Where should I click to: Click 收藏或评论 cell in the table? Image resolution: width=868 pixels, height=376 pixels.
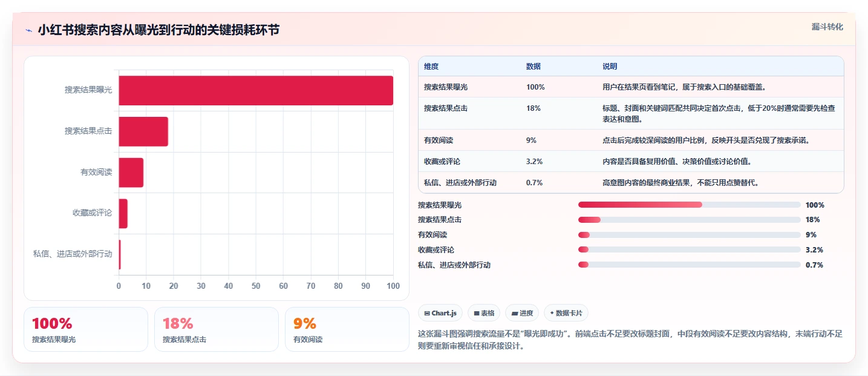click(x=442, y=162)
